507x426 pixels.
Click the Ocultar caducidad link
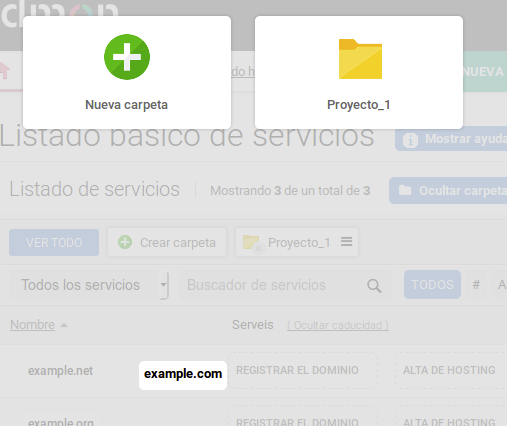click(x=338, y=325)
